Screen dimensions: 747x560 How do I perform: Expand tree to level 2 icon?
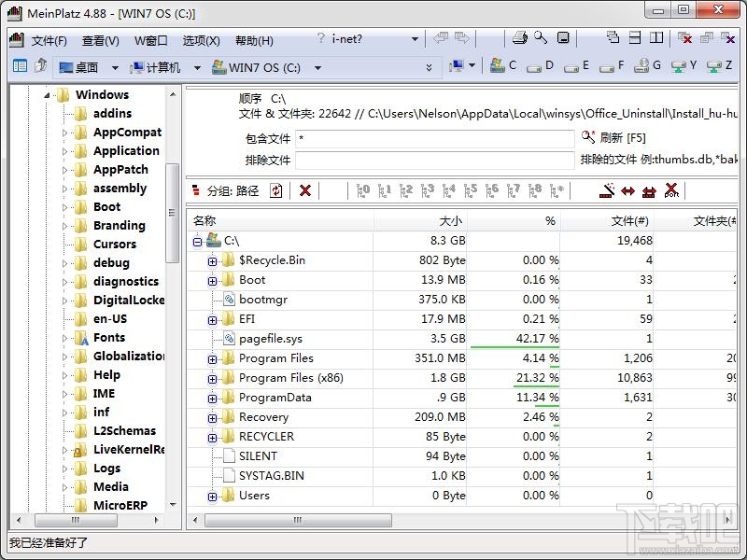coord(406,190)
